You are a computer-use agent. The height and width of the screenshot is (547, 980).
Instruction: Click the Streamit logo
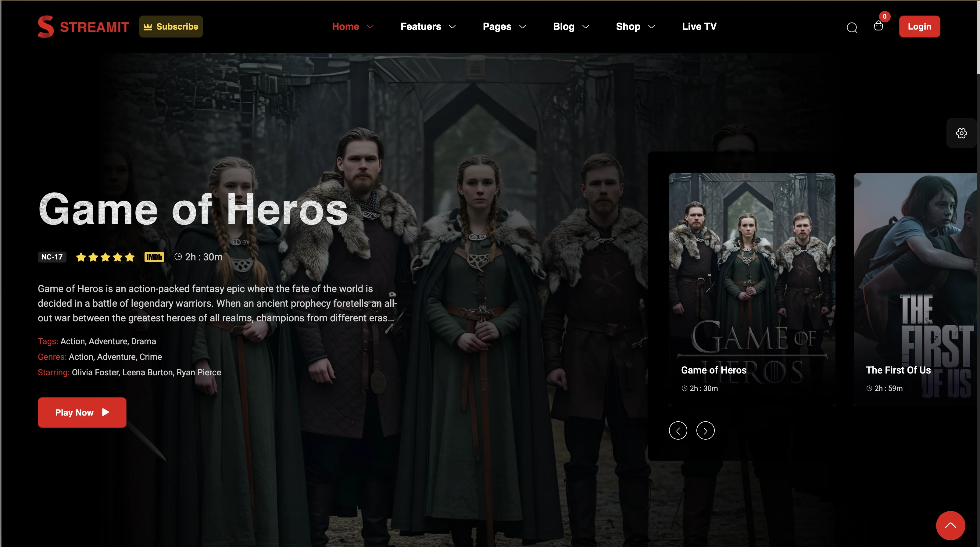83,27
